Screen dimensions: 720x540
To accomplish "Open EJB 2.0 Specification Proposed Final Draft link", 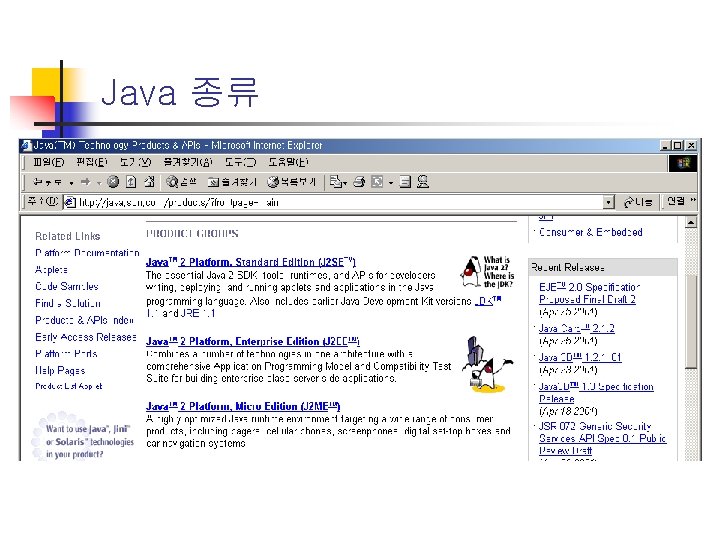I will [589, 293].
